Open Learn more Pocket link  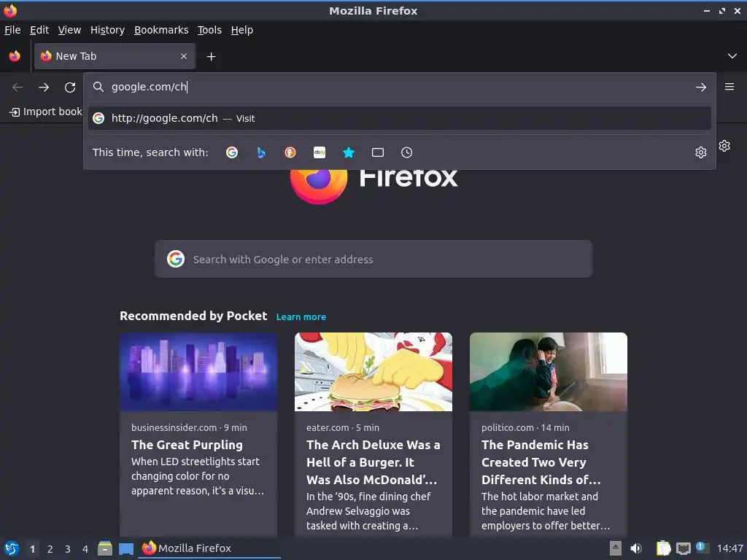coord(301,316)
